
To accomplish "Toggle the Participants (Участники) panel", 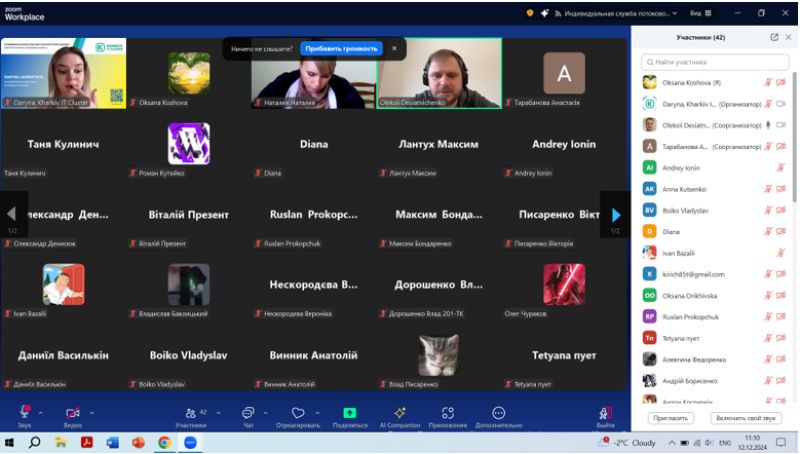I will 190,413.
